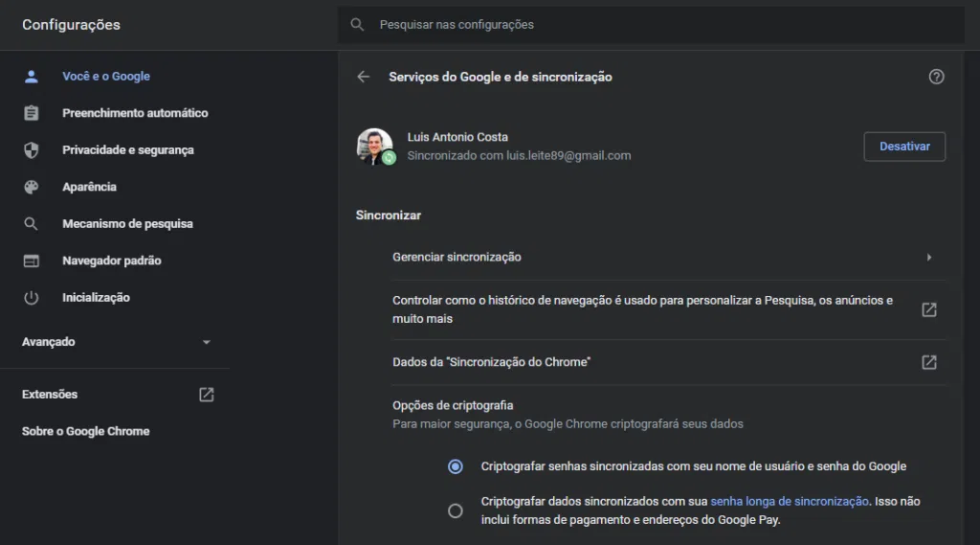Open Privacidade e segurança settings section
The width and height of the screenshot is (980, 545).
click(128, 150)
